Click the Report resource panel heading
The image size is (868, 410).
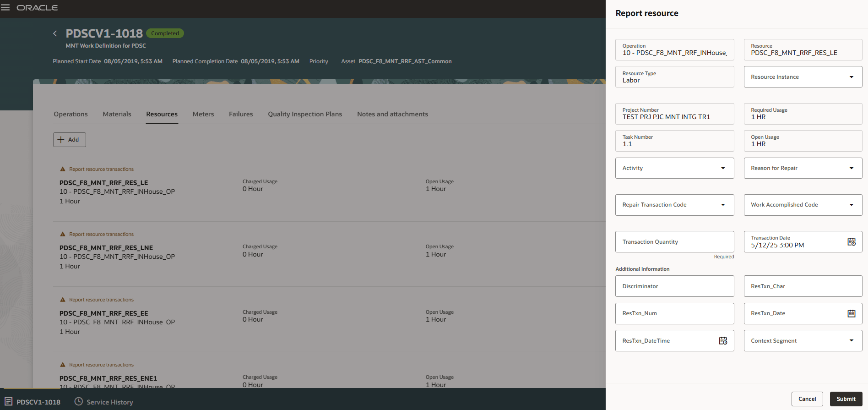point(647,13)
